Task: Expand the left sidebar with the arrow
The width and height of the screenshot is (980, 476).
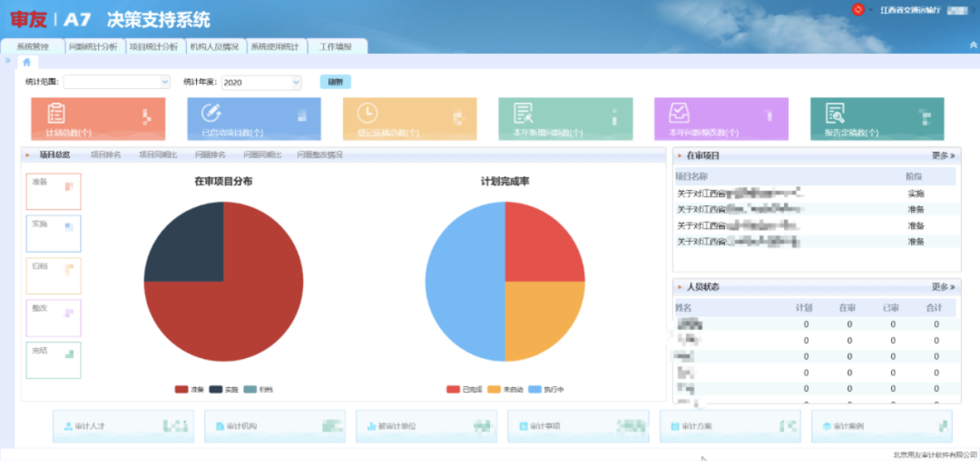Action: click(7, 60)
